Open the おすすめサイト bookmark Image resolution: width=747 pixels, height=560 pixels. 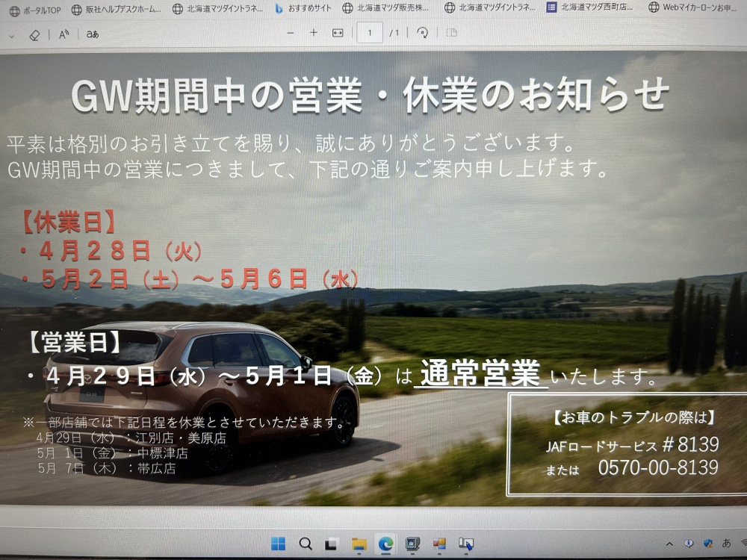[305, 9]
